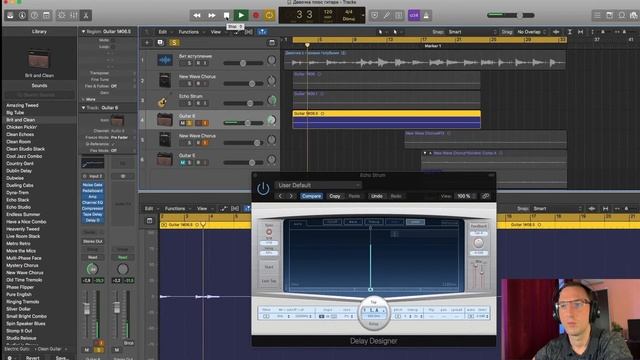Click the red Record button

[x=256, y=16]
